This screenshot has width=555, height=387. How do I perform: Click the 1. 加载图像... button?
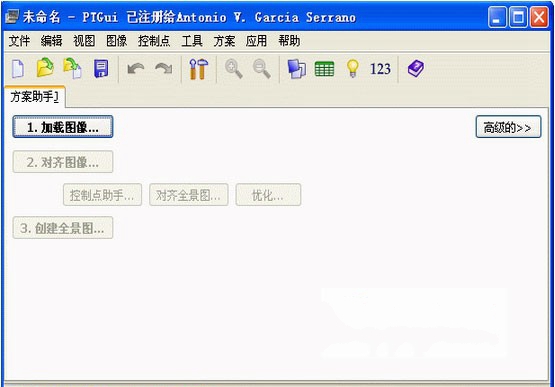pos(63,127)
